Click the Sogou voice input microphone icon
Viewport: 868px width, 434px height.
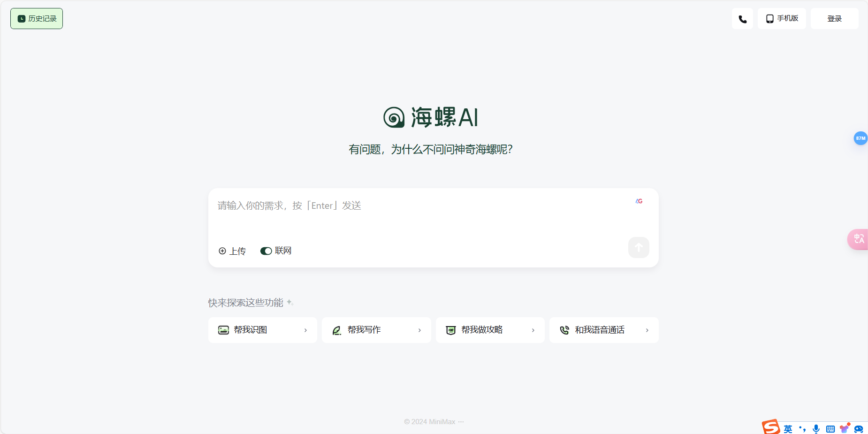point(816,428)
